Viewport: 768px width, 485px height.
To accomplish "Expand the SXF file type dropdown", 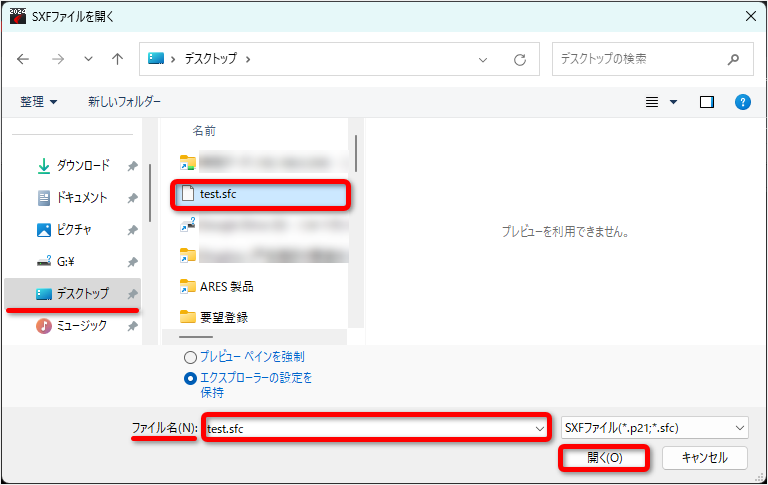I will [x=655, y=428].
